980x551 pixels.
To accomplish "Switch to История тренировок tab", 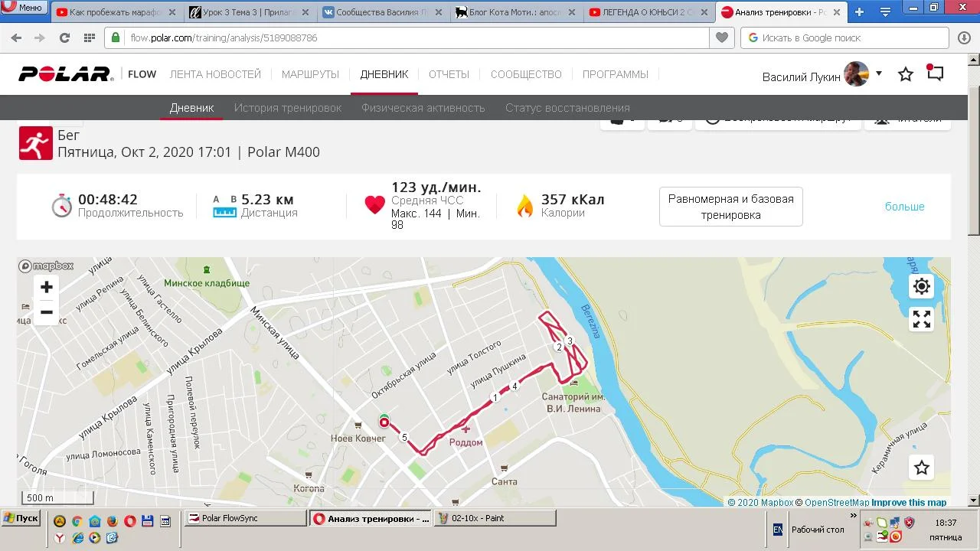I will click(288, 108).
